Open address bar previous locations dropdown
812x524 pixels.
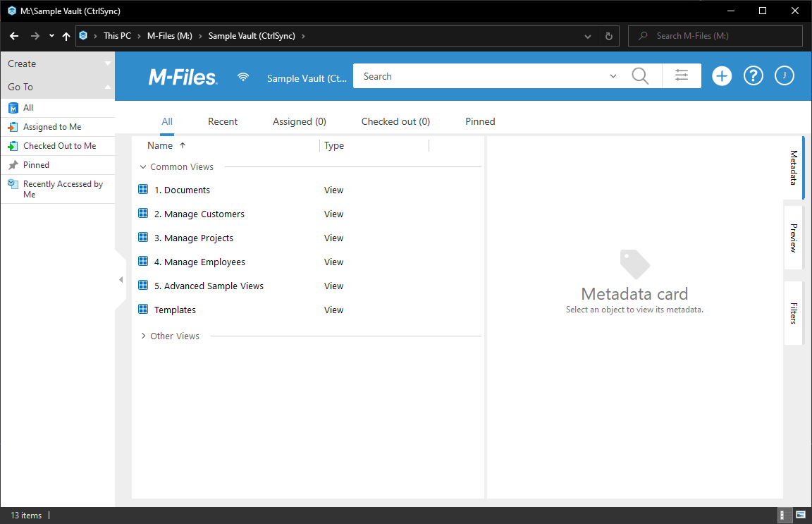click(x=587, y=36)
